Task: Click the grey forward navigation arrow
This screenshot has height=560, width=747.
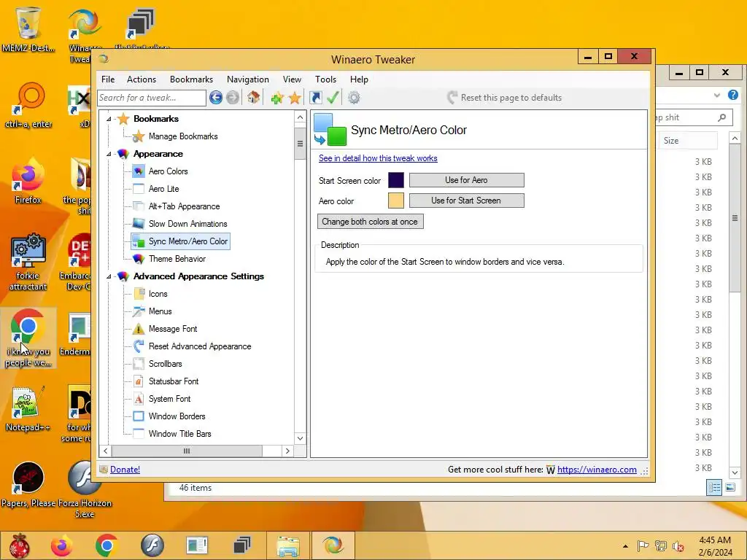Action: tap(233, 98)
